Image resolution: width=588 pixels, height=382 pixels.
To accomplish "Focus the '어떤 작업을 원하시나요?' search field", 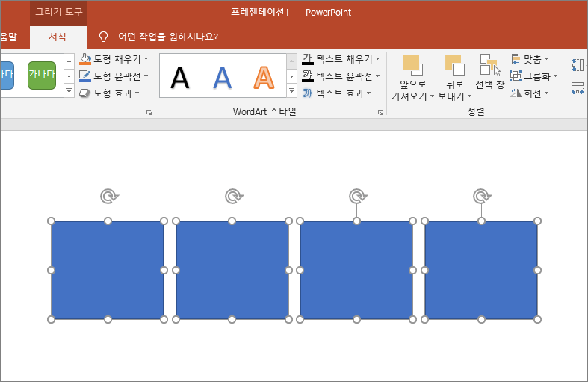I will 168,37.
